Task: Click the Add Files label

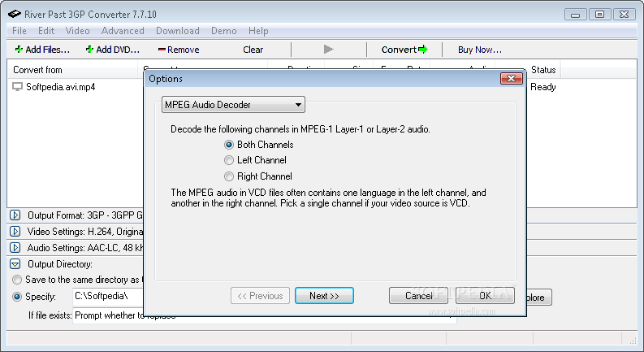Action: click(x=48, y=50)
